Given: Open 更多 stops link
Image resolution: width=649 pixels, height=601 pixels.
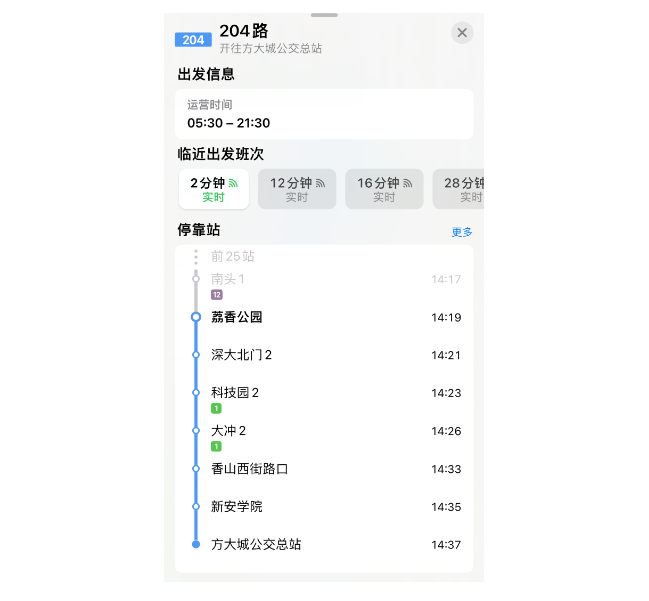Looking at the screenshot, I should tap(462, 232).
